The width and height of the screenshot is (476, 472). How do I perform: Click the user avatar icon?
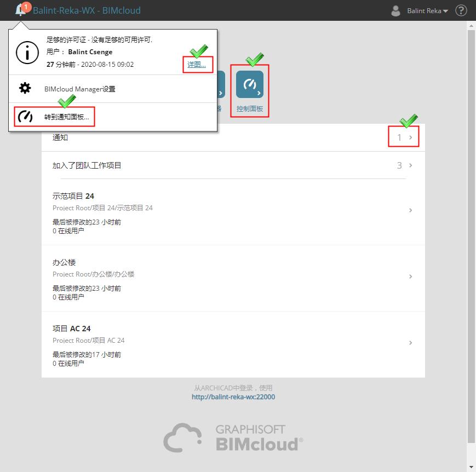pyautogui.click(x=395, y=10)
